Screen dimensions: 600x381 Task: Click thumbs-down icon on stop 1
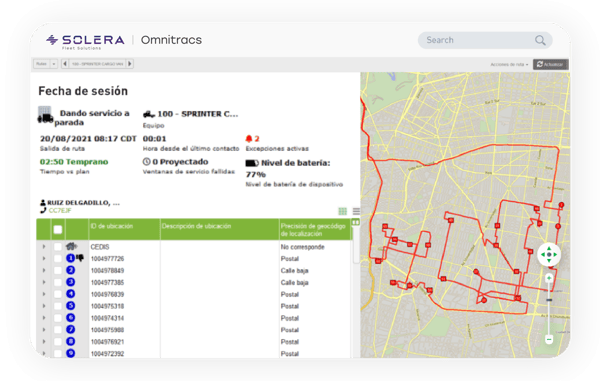[x=80, y=258]
